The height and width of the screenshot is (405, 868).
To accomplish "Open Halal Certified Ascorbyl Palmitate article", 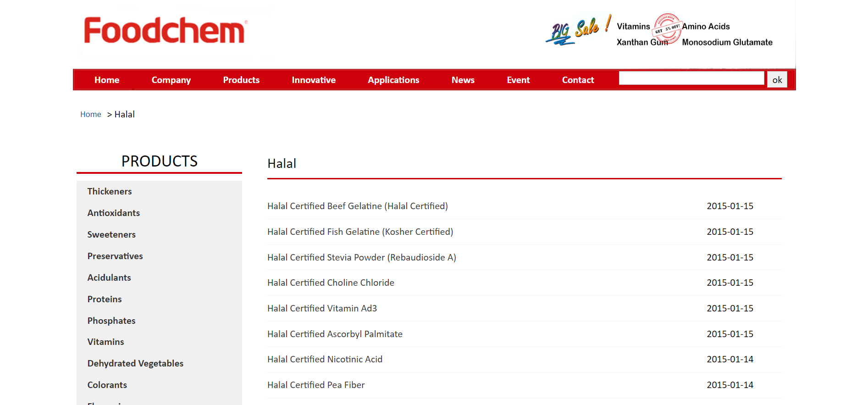I will pyautogui.click(x=335, y=334).
